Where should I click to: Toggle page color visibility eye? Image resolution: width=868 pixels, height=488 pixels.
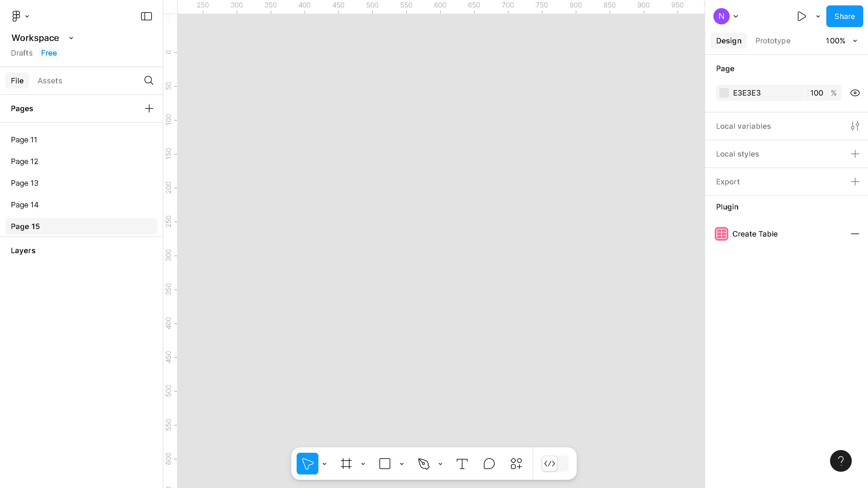(x=855, y=93)
